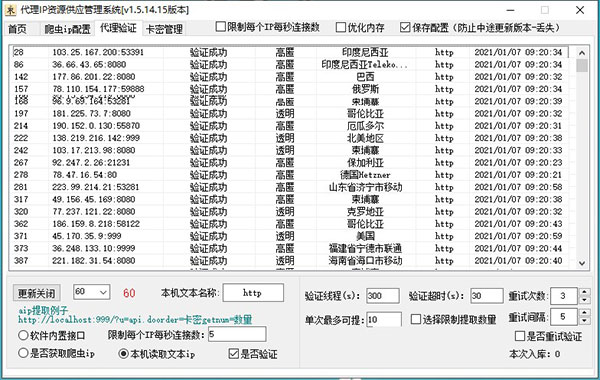Select row with IP 221.182.31.54:8080
Viewport: 600px width, 380px height.
coord(290,260)
